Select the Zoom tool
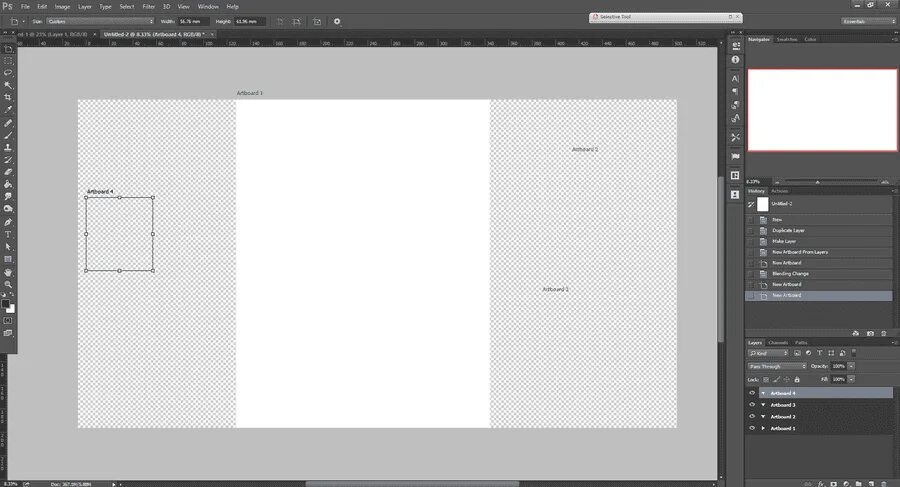The width and height of the screenshot is (900, 487). click(8, 284)
